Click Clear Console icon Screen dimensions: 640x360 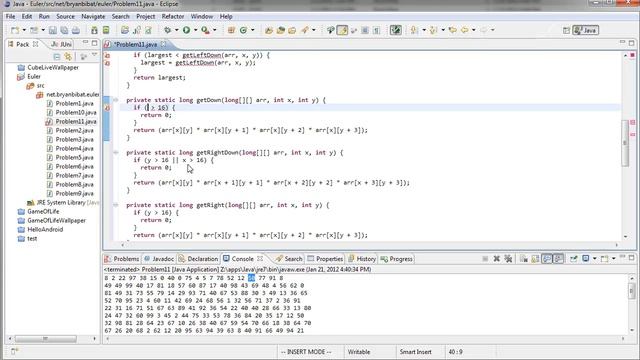(x=524, y=259)
